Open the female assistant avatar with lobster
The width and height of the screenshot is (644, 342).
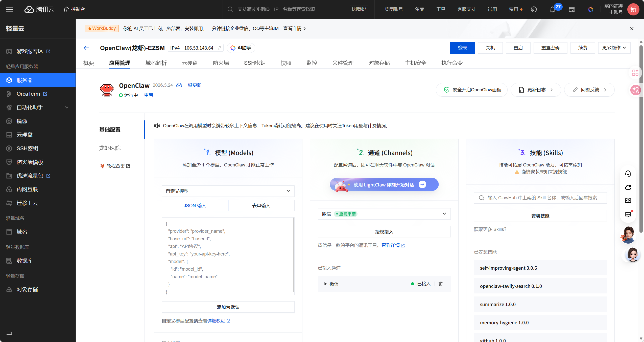628,235
